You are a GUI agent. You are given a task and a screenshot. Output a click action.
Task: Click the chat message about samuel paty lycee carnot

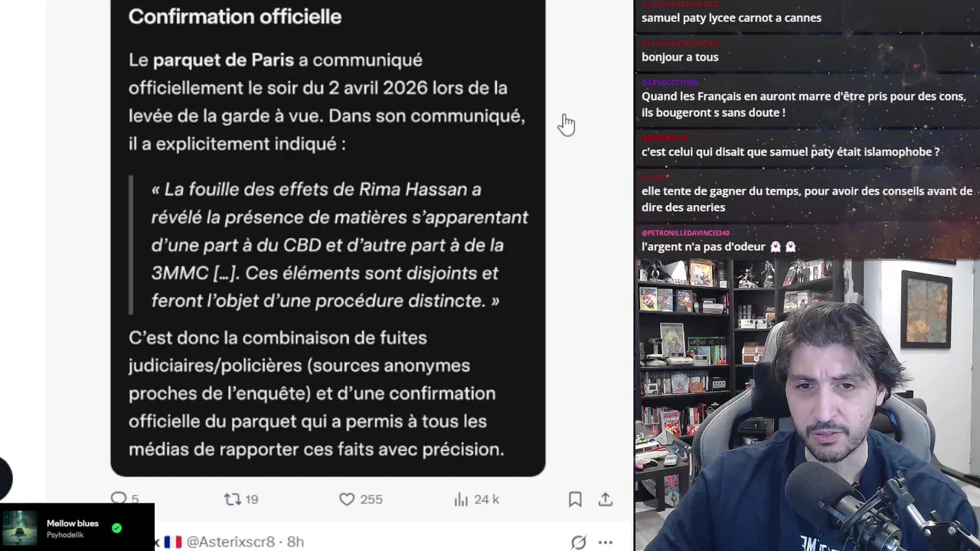click(731, 18)
